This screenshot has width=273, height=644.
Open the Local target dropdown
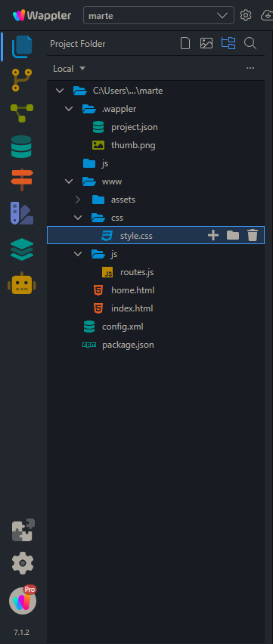[69, 69]
